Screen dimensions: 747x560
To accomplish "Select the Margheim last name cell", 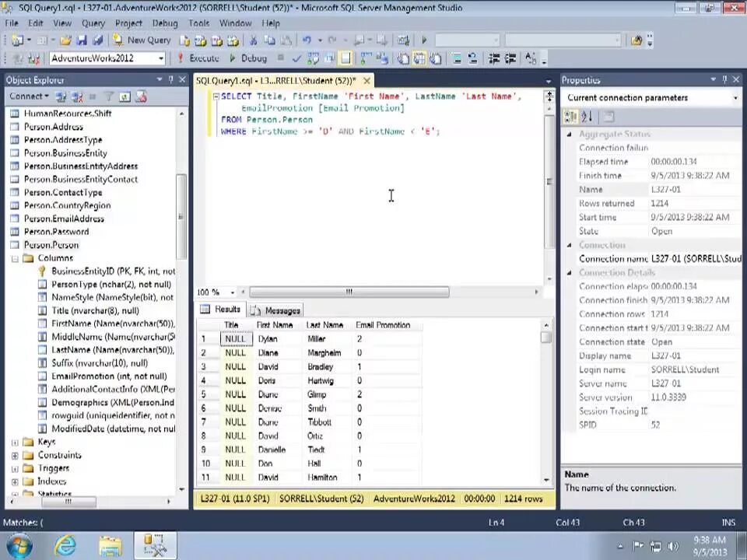I will click(328, 353).
